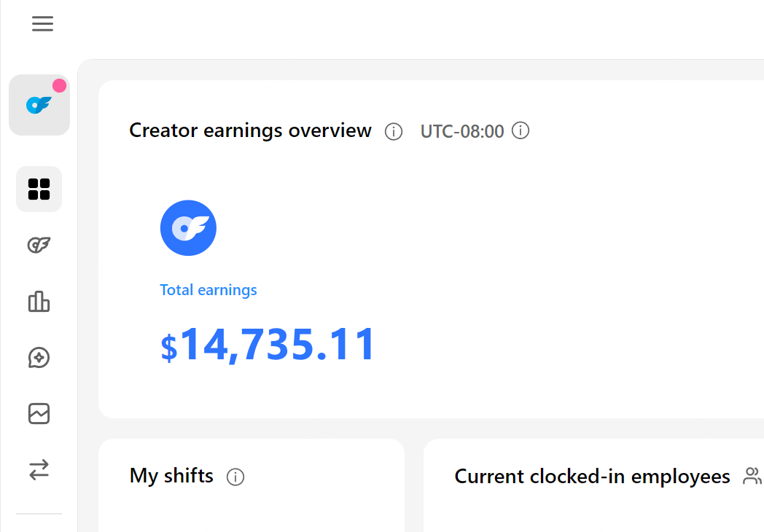Click the My shifts heading

coord(171,477)
